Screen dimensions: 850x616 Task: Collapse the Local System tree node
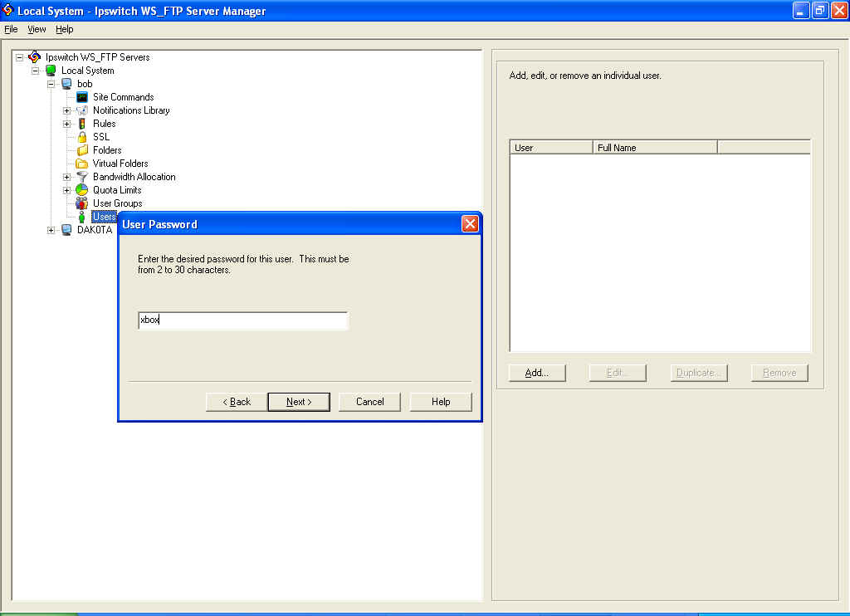[x=35, y=71]
